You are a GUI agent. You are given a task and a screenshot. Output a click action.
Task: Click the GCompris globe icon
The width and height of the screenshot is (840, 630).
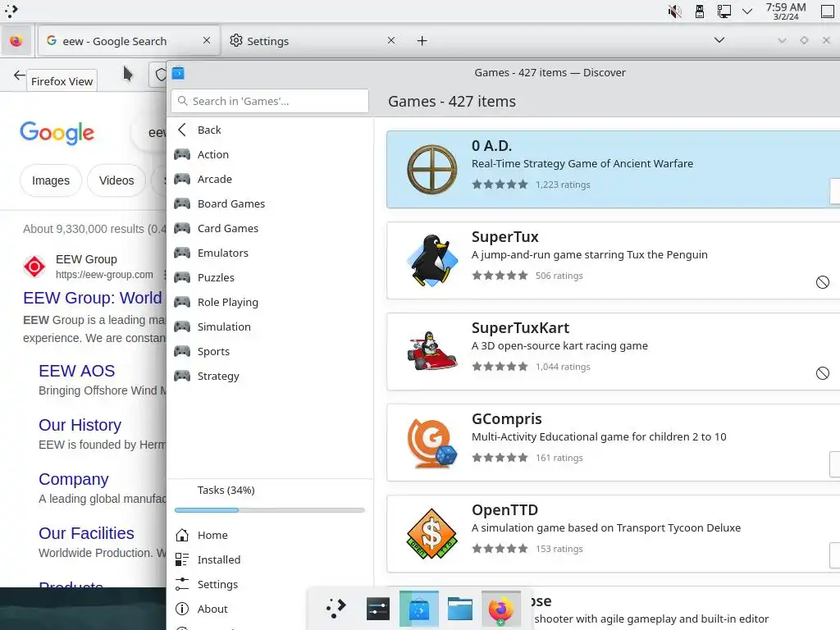coord(431,442)
